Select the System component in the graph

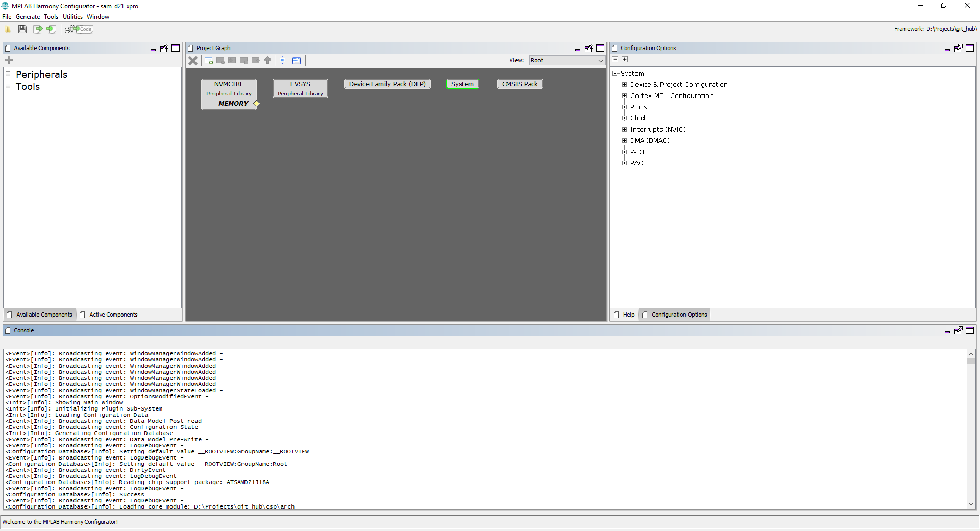462,84
